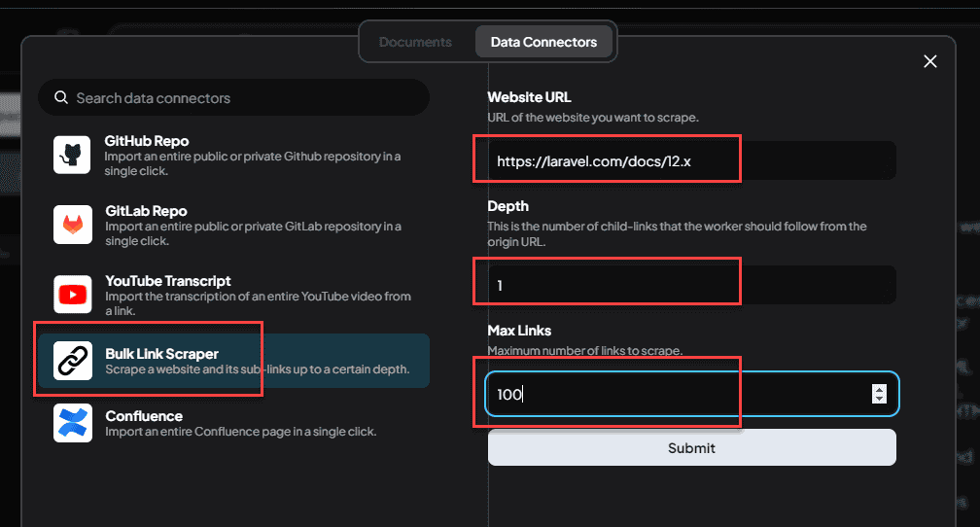
Task: Decrease Max Links with down stepper arrow
Action: (879, 399)
